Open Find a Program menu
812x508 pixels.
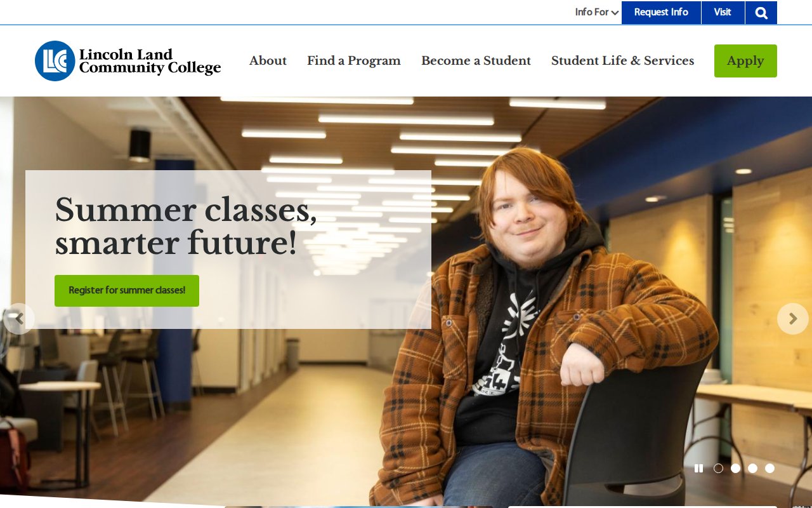point(354,60)
